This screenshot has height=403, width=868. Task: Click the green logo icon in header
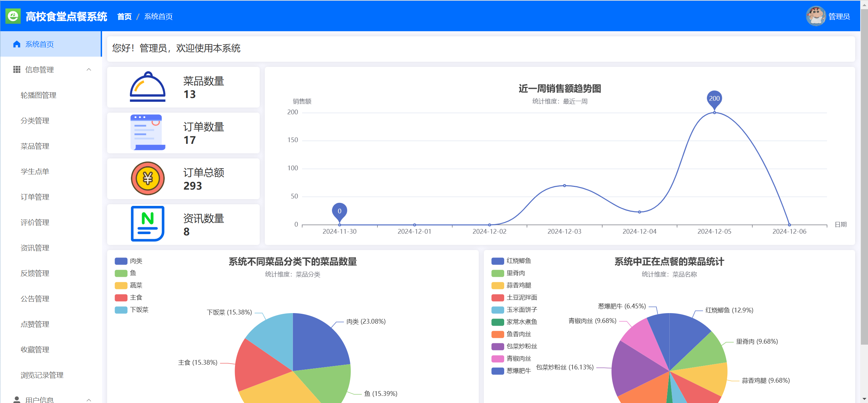[x=13, y=16]
